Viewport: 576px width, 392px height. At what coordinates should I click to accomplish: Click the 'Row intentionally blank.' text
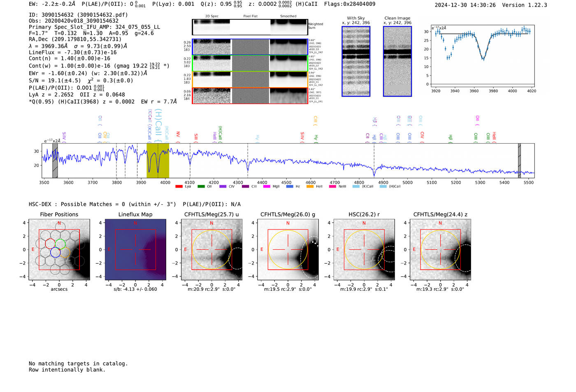pyautogui.click(x=67, y=370)
